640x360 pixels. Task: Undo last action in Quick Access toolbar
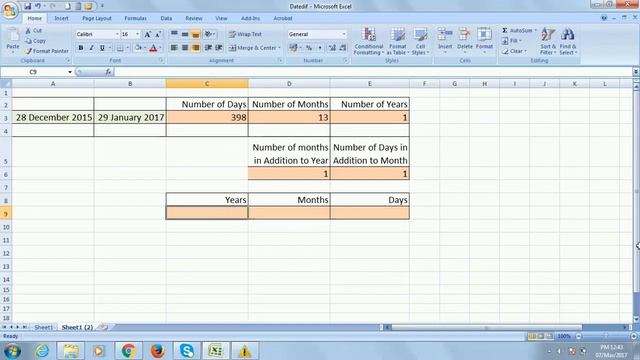[38, 6]
